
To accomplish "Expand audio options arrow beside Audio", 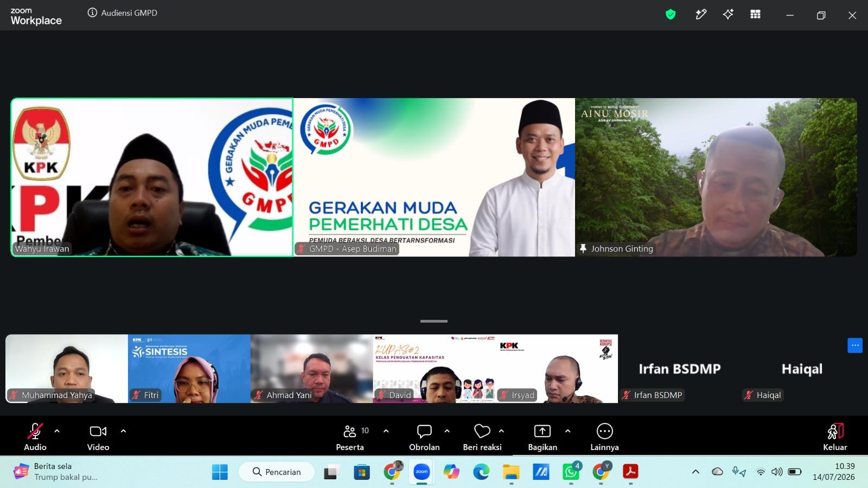I will tap(57, 431).
